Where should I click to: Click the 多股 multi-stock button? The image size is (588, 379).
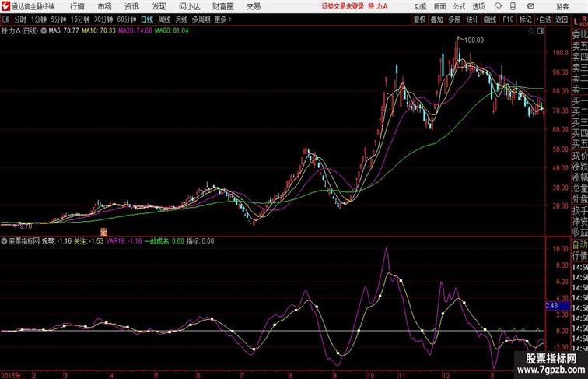454,19
